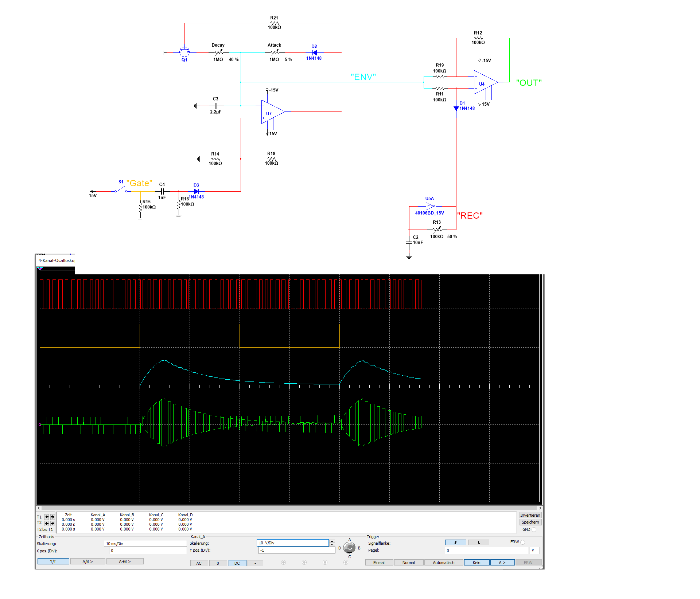The height and width of the screenshot is (599, 700).
Task: Enable DC coupling mode
Action: (237, 563)
